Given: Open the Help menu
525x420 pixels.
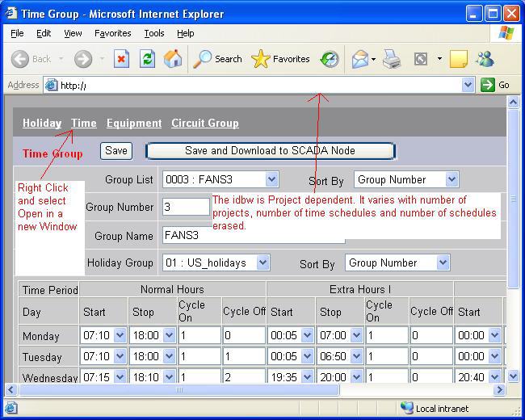Looking at the screenshot, I should tap(186, 33).
